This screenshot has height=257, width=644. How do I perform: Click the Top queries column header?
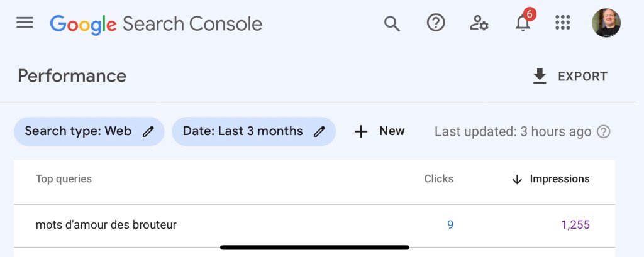64,179
